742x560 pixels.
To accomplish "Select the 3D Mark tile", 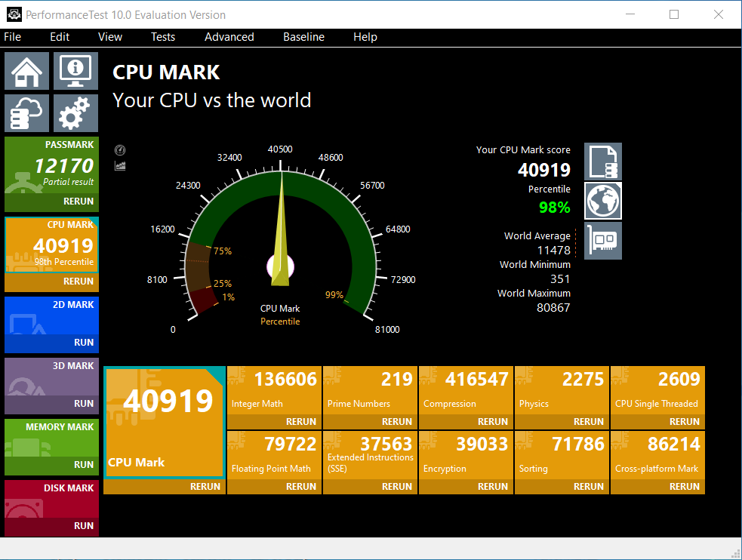I will click(51, 377).
